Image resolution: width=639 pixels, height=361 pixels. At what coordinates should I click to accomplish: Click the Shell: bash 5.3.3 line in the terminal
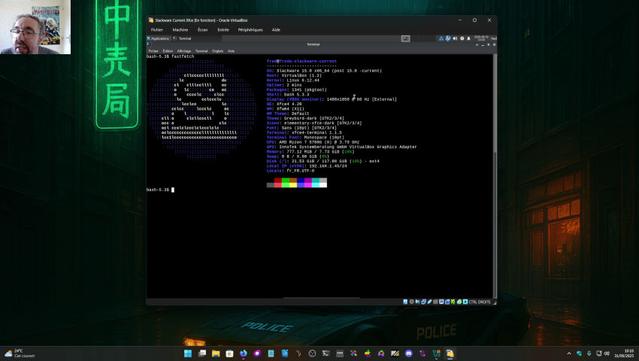pos(288,95)
